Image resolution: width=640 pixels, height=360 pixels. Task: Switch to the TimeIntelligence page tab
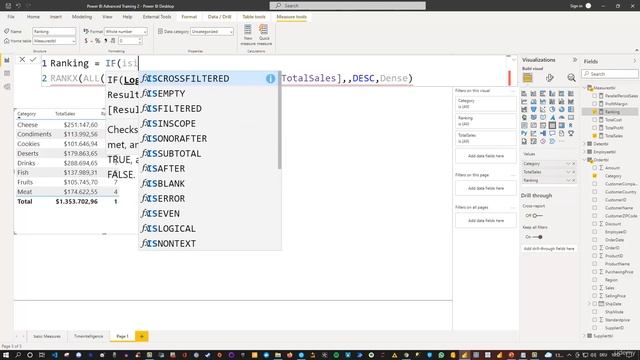click(88, 336)
